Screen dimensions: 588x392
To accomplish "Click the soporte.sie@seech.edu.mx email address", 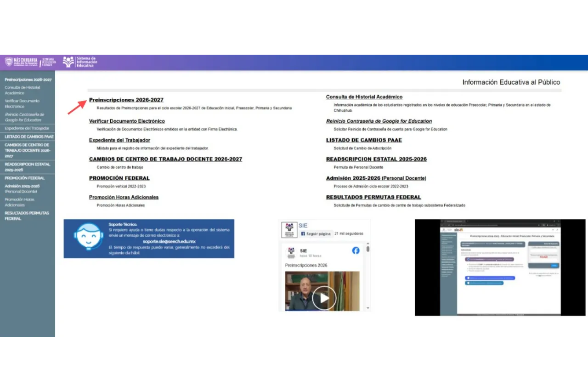I will (169, 241).
